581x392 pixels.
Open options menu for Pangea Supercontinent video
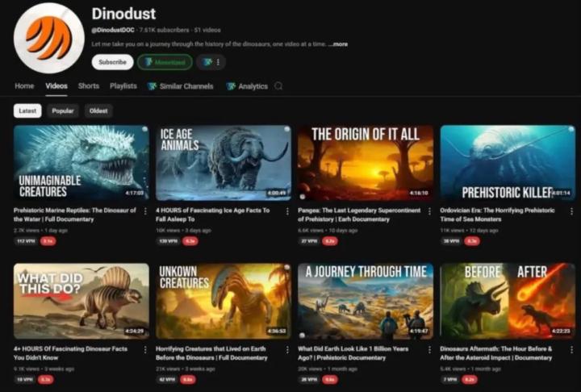click(x=429, y=211)
